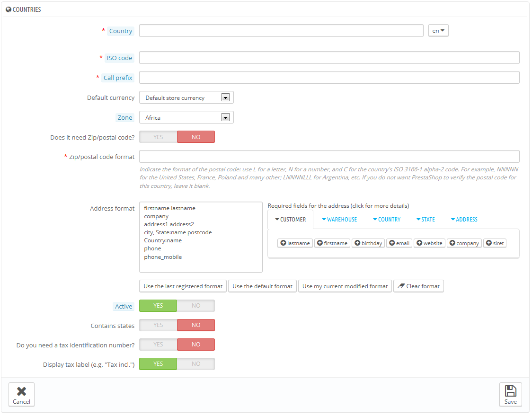The height and width of the screenshot is (416, 532).
Task: Set tax identification number to YES
Action: tap(158, 345)
